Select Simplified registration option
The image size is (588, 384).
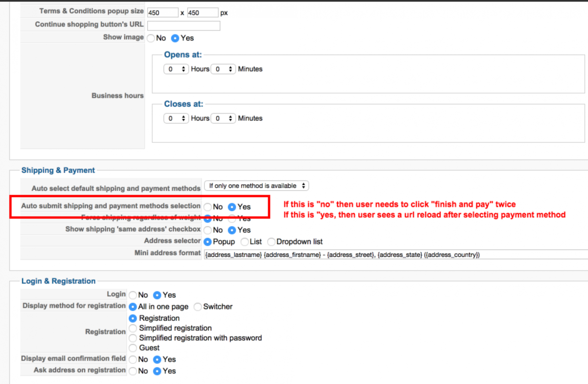click(133, 328)
